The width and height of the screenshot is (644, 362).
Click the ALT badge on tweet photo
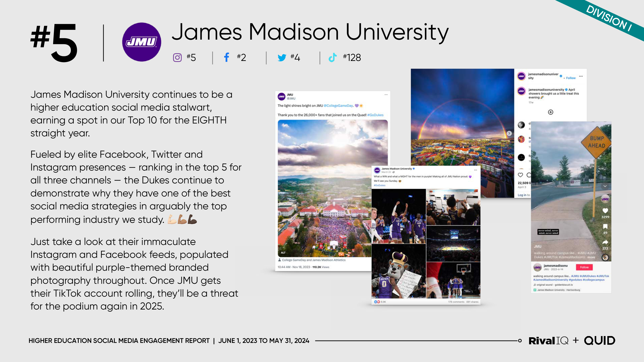283,253
